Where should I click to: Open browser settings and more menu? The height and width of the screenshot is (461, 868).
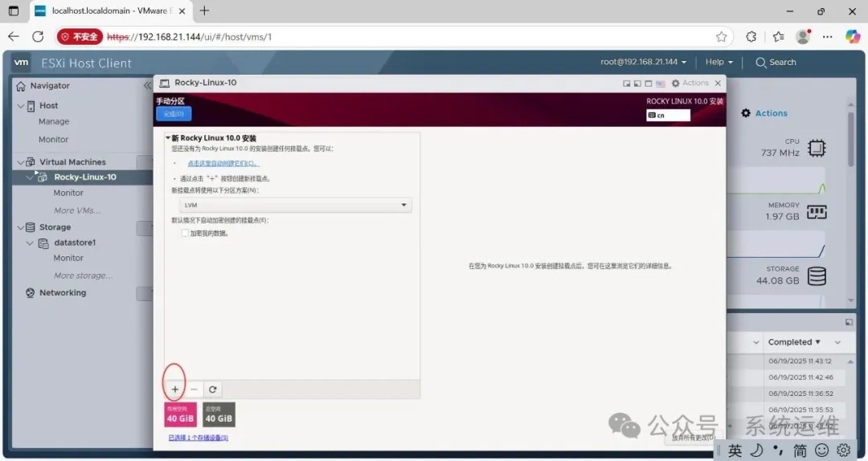[x=828, y=36]
